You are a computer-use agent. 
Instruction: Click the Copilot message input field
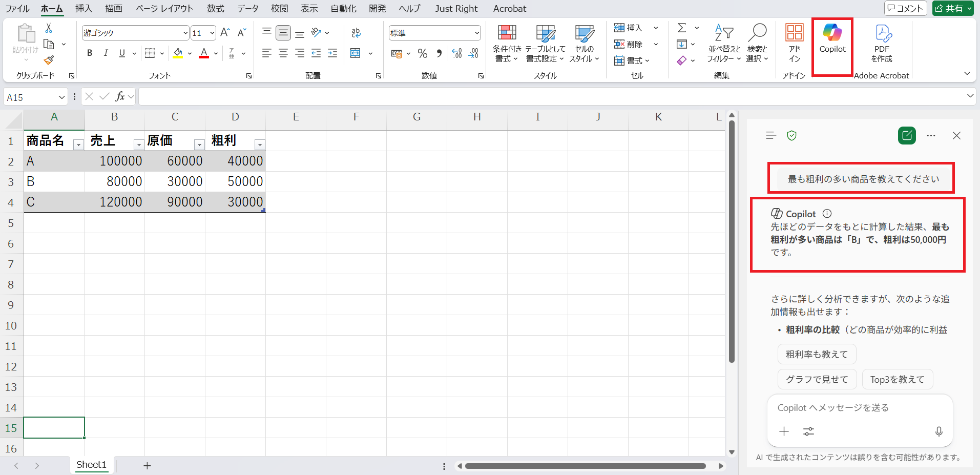coord(859,408)
